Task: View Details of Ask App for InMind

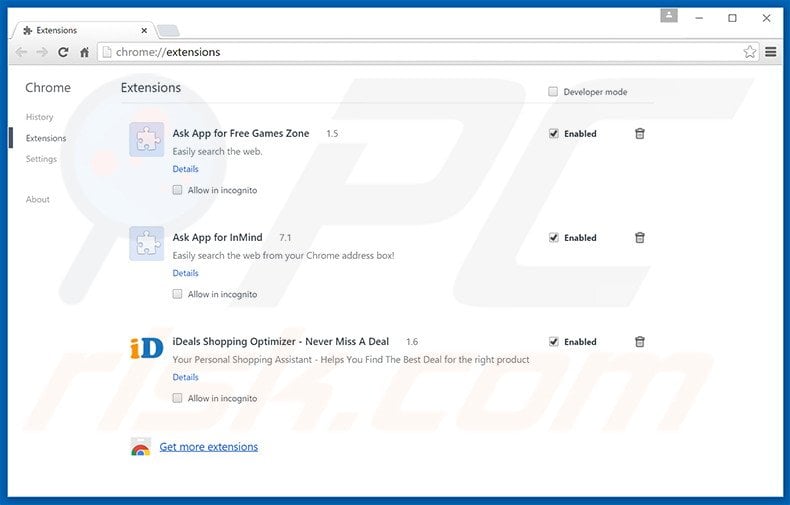Action: coord(185,273)
